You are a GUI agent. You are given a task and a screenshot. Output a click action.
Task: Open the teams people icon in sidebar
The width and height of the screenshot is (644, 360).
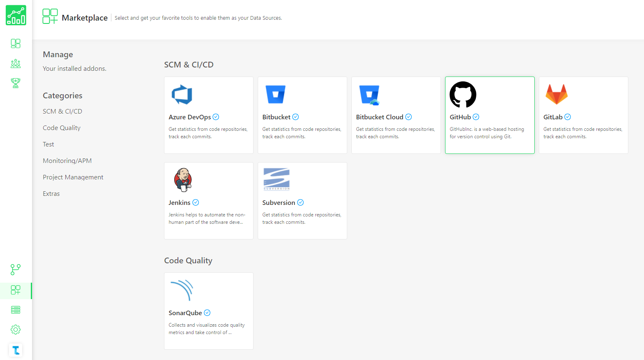click(16, 63)
